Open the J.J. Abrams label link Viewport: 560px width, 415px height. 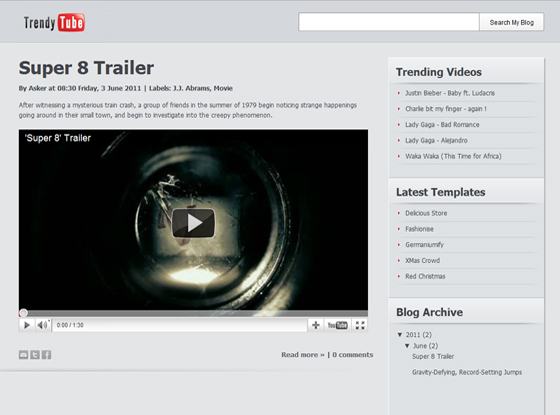(191, 88)
